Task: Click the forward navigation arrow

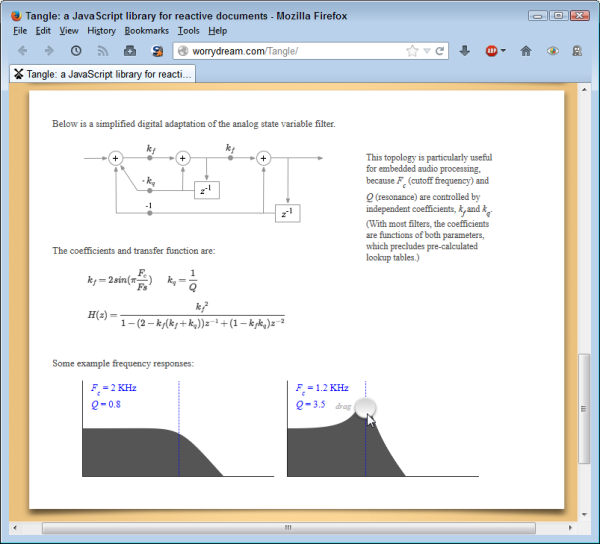Action: tap(49, 50)
